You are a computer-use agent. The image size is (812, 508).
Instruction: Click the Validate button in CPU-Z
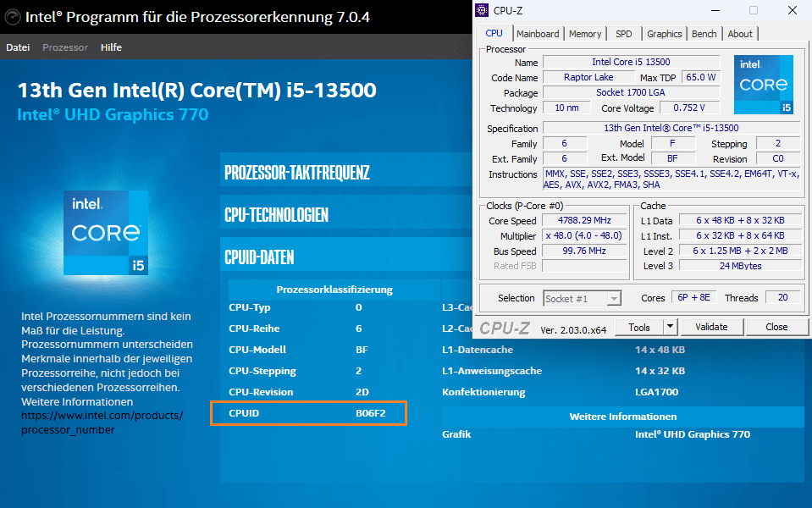point(711,327)
